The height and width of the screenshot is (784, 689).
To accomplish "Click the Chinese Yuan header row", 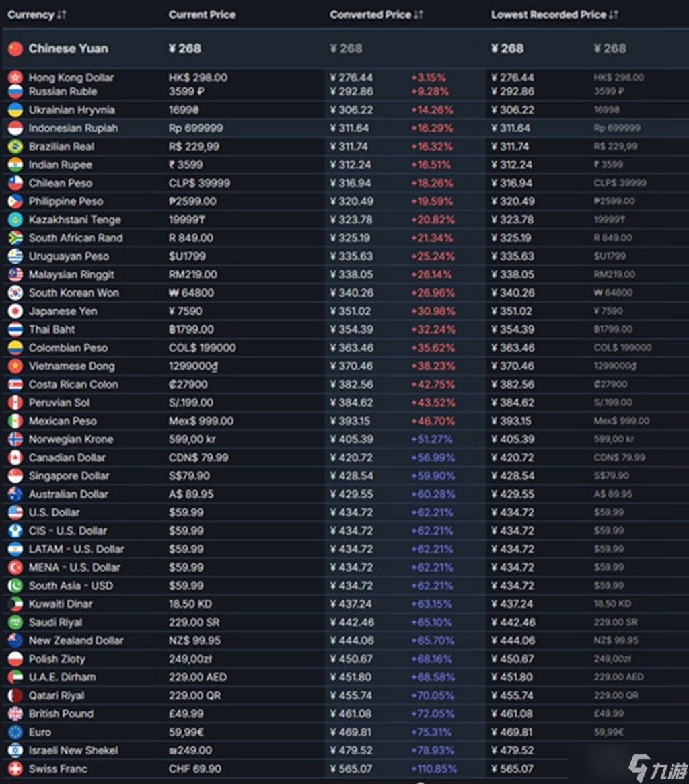I will pos(68,48).
